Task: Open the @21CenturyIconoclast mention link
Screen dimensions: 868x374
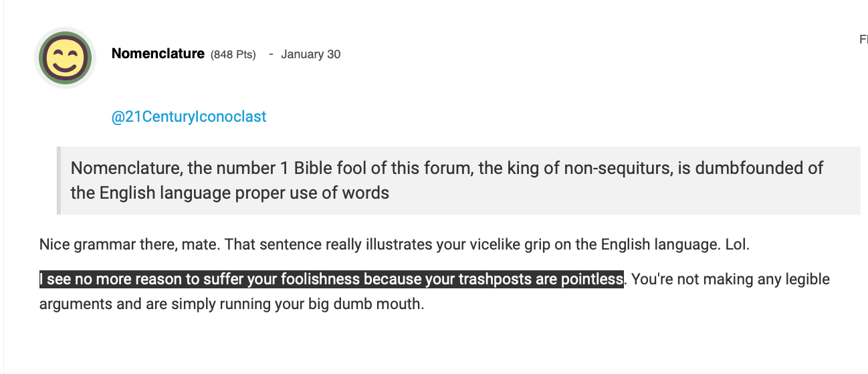Action: pos(189,117)
